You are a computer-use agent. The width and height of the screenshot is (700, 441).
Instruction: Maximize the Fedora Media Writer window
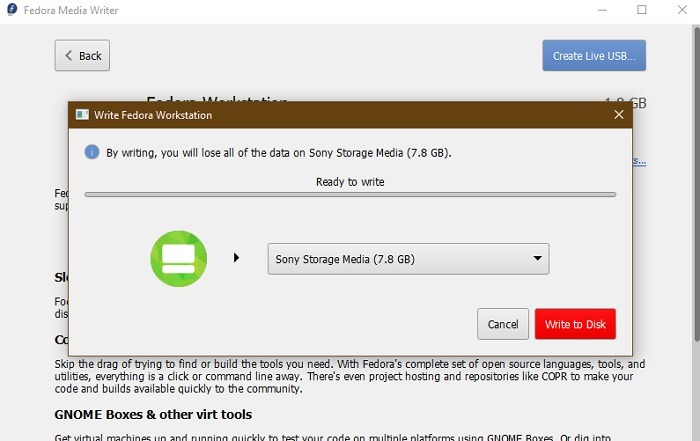pyautogui.click(x=642, y=9)
